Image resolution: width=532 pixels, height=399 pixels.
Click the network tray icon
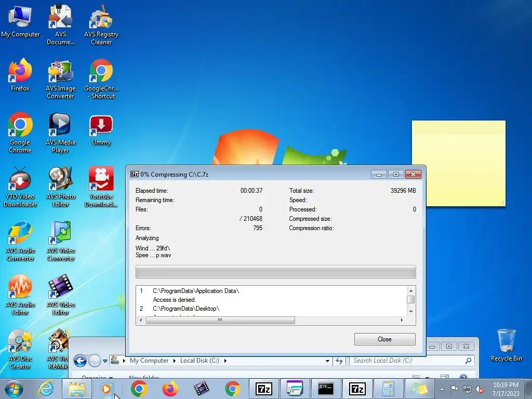467,389
